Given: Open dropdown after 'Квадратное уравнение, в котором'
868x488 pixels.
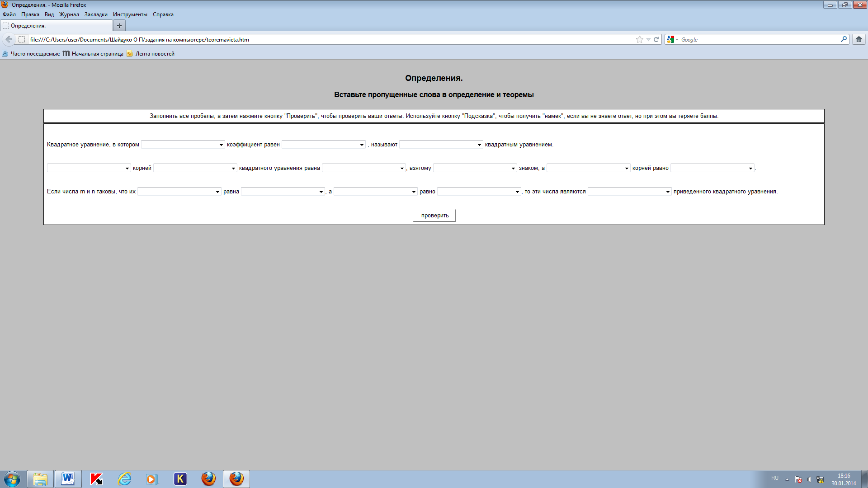Looking at the screenshot, I should point(183,145).
